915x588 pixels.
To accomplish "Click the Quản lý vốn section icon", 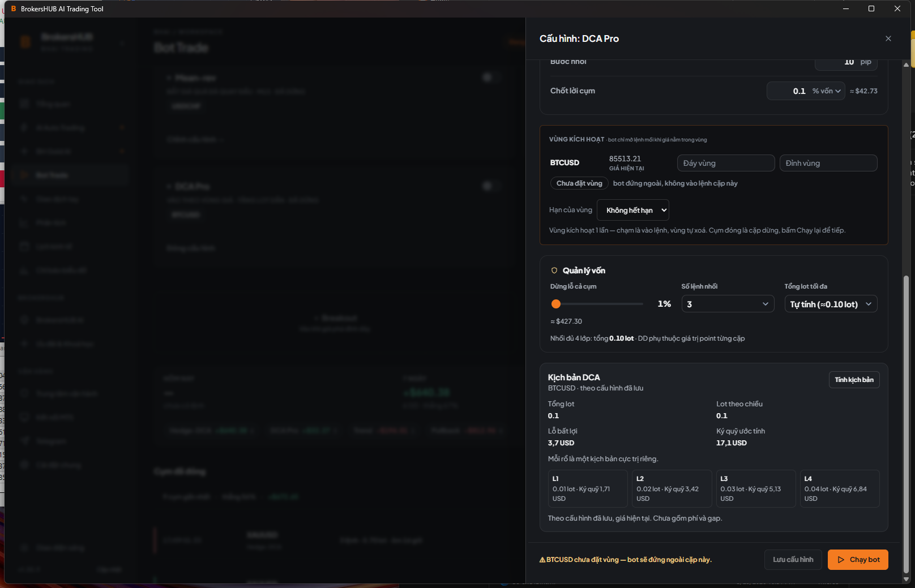I will click(554, 271).
